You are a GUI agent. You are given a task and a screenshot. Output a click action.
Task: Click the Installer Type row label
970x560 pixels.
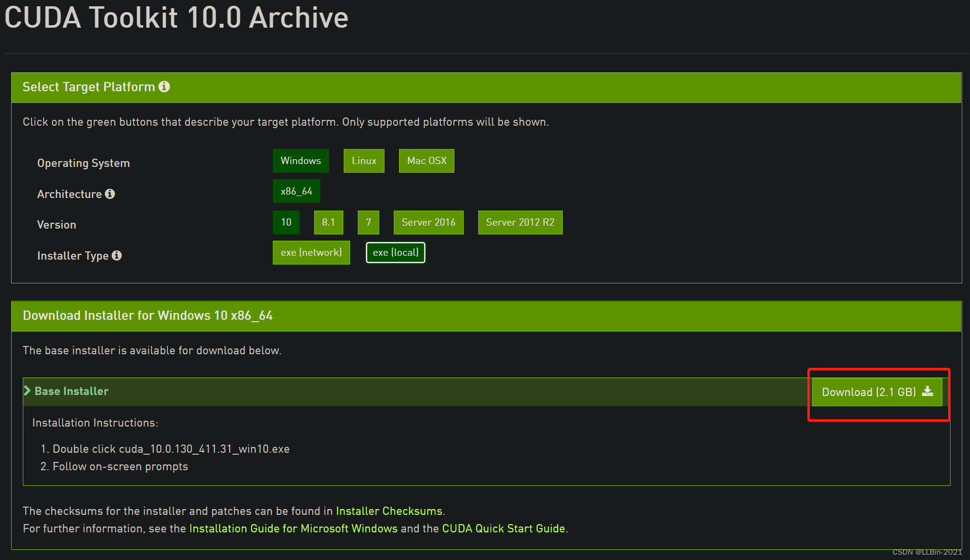pyautogui.click(x=73, y=256)
